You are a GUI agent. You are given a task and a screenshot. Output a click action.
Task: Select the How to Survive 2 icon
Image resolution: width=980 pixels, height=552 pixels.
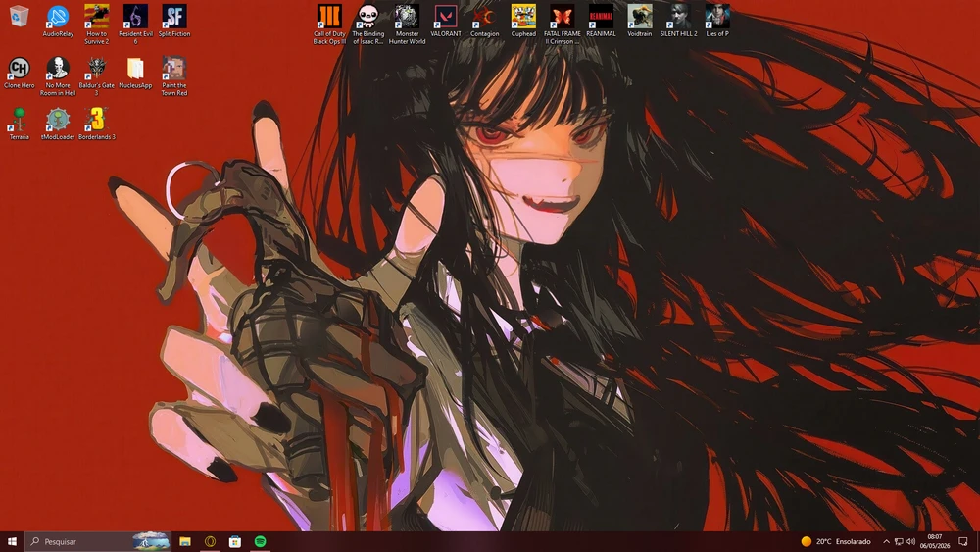tap(97, 25)
